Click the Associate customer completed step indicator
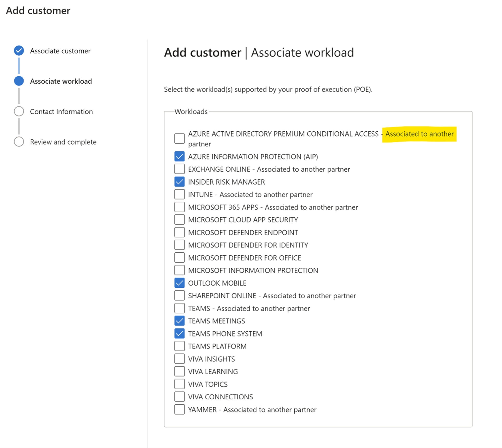The width and height of the screenshot is (502, 448). pos(19,50)
